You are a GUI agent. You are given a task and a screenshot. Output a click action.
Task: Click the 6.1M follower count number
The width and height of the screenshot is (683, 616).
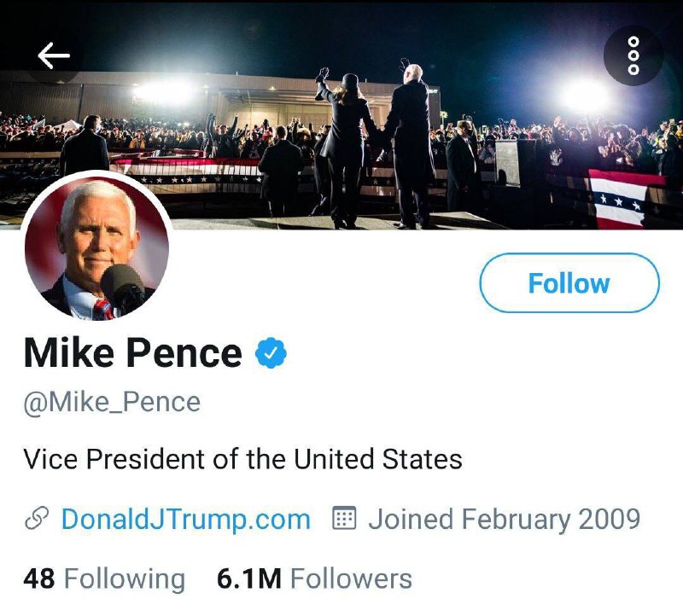tap(248, 579)
